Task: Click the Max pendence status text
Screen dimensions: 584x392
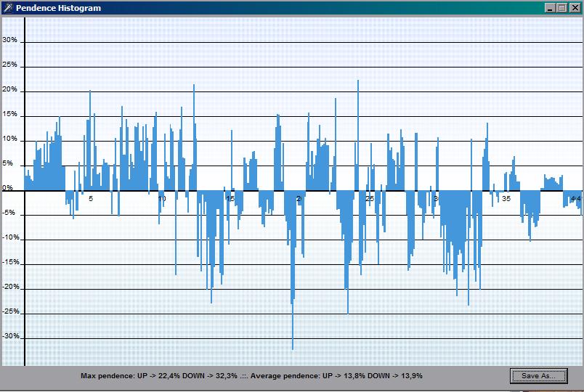Action: (x=158, y=376)
